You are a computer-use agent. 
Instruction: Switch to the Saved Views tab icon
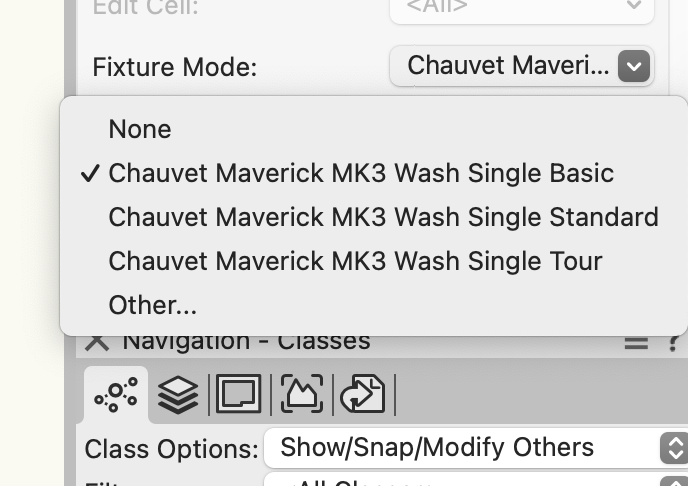(363, 395)
